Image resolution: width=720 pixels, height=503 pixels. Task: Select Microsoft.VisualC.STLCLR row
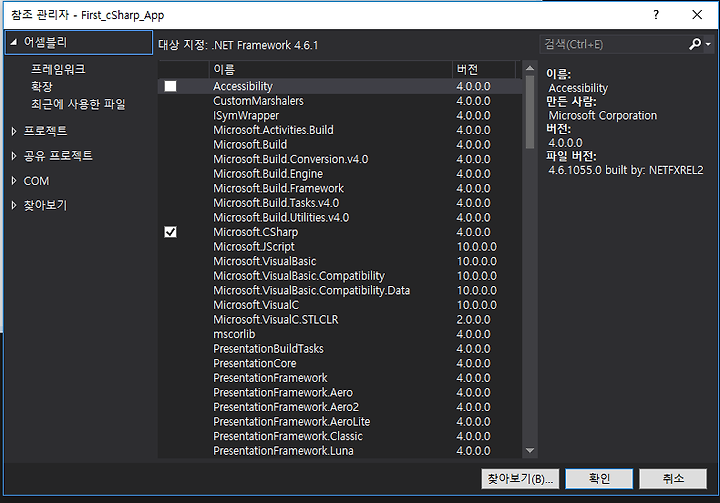point(340,320)
